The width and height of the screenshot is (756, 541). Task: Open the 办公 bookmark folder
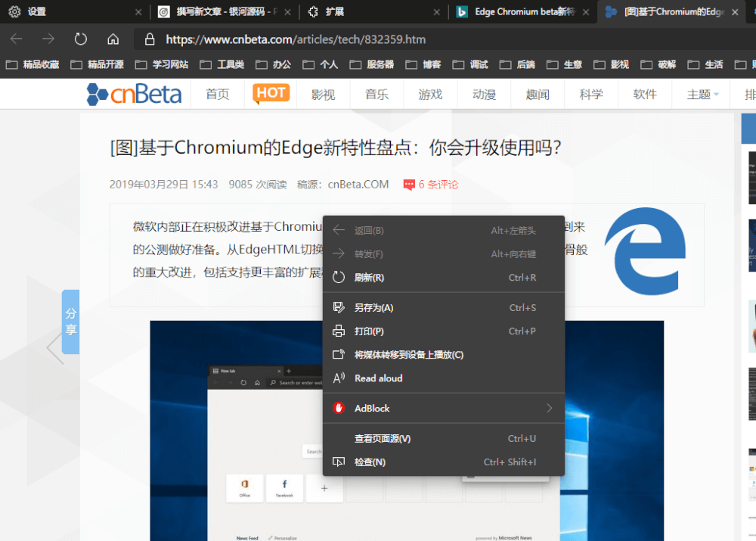coord(274,64)
